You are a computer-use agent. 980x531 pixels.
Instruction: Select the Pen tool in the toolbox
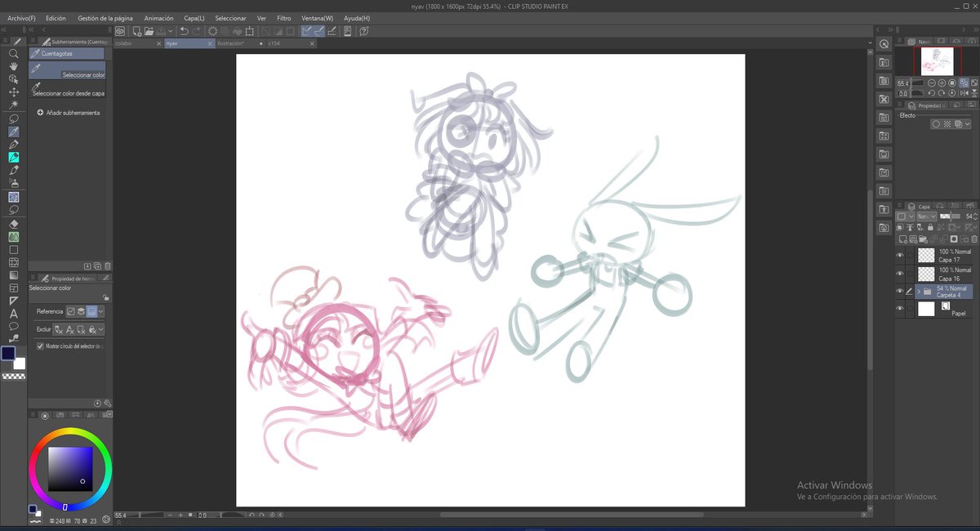pos(14,144)
